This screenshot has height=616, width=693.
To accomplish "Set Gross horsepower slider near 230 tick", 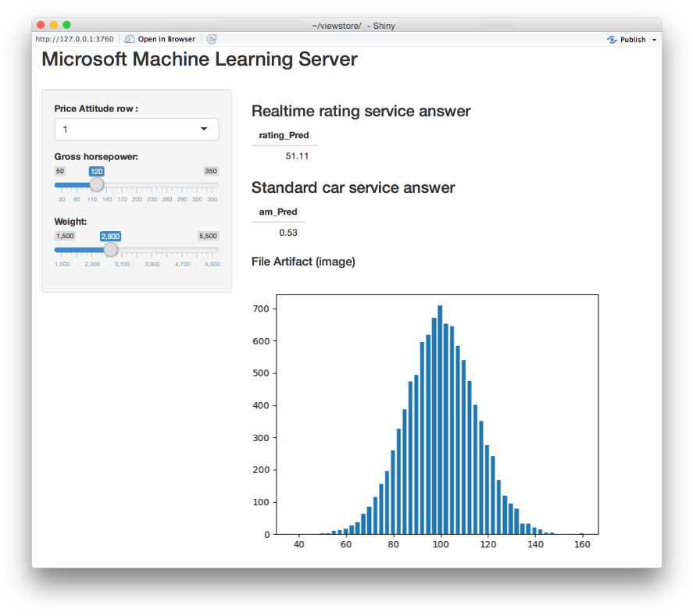I will click(x=152, y=185).
